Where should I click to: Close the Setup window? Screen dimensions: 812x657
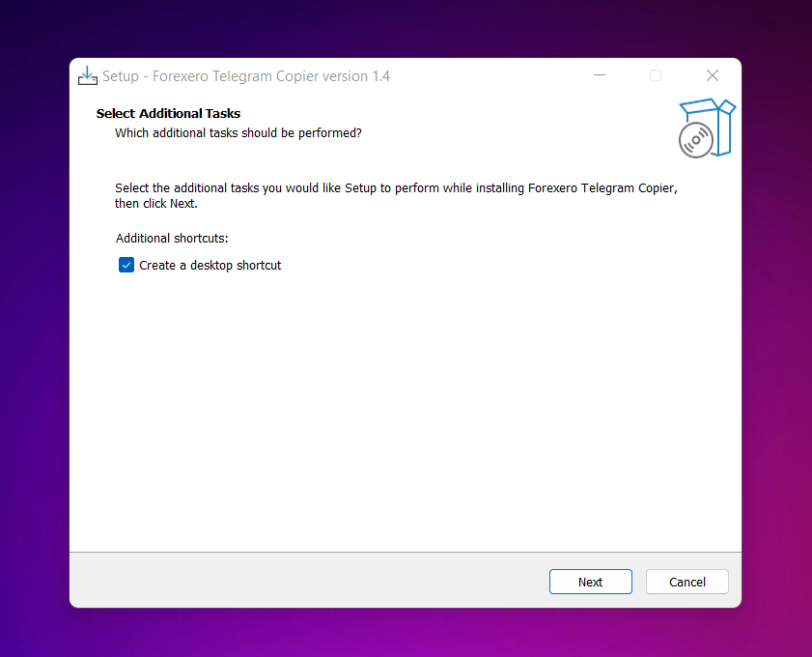point(712,75)
